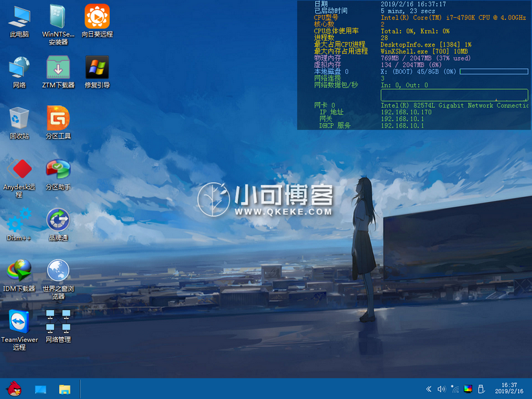
Task: Open the file explorer folder on the taskbar
Action: tap(65, 389)
